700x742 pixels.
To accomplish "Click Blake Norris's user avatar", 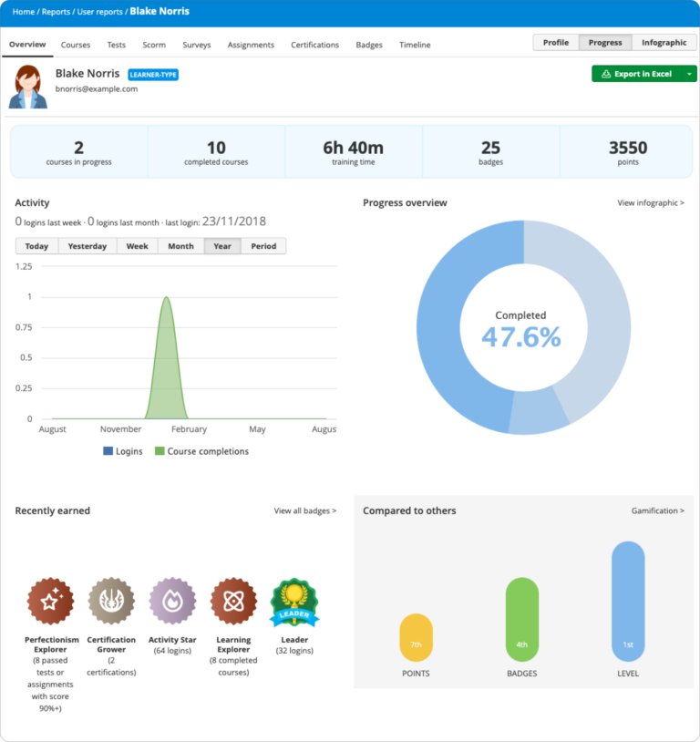I will 28,87.
